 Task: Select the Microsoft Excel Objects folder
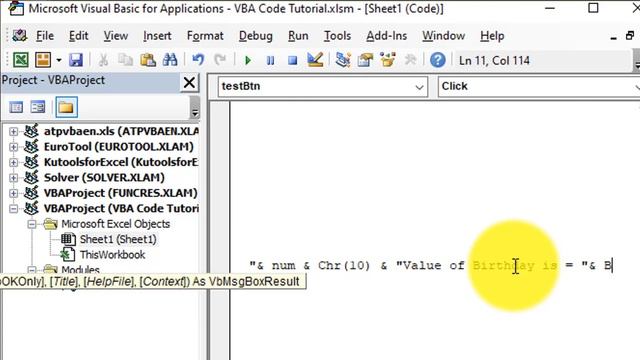[116, 224]
